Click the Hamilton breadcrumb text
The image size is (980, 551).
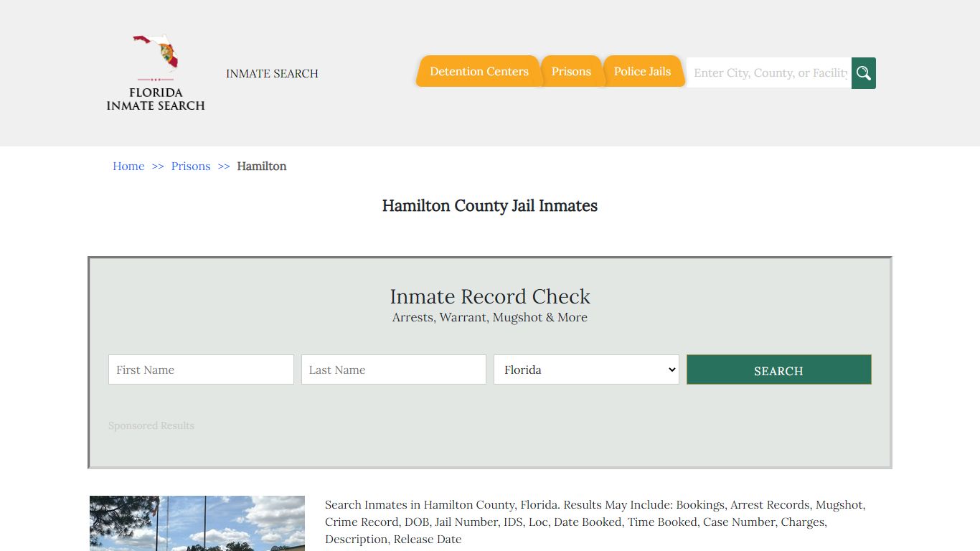coord(262,166)
